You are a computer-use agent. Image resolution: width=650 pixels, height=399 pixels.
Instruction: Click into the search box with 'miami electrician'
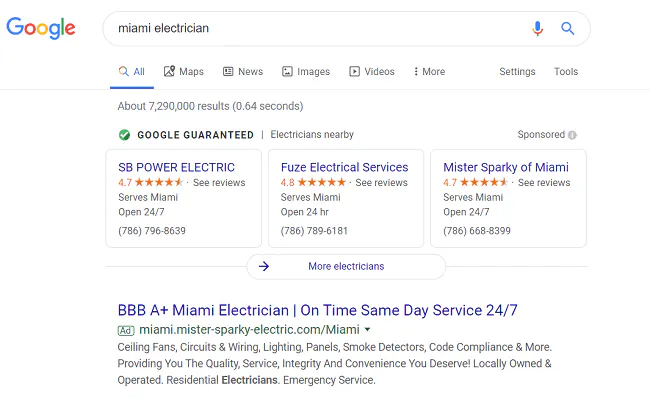click(315, 28)
